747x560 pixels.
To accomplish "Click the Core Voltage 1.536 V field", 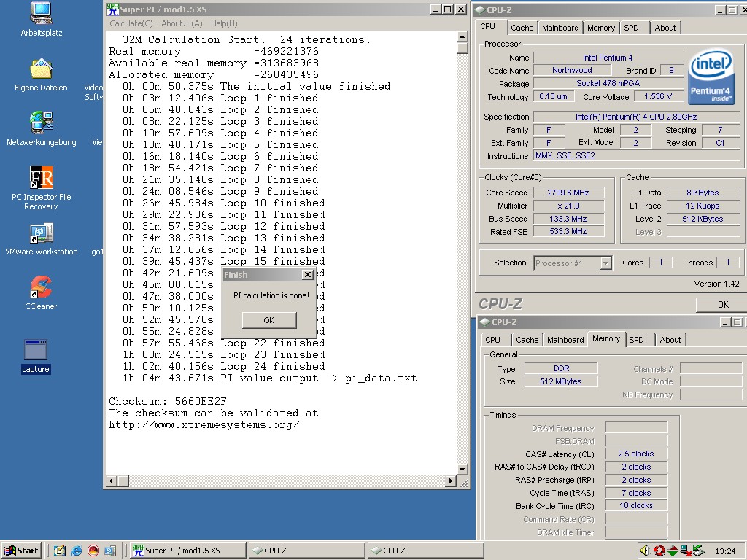I will pos(658,97).
